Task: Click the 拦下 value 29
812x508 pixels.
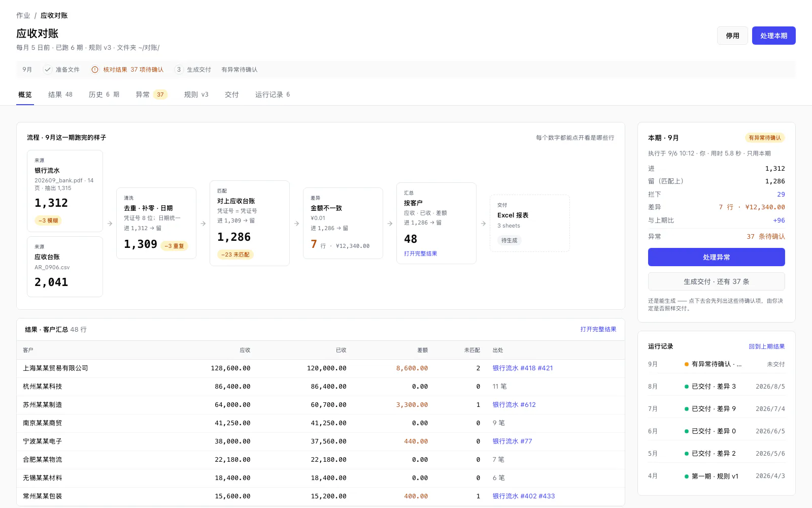Action: [781, 195]
